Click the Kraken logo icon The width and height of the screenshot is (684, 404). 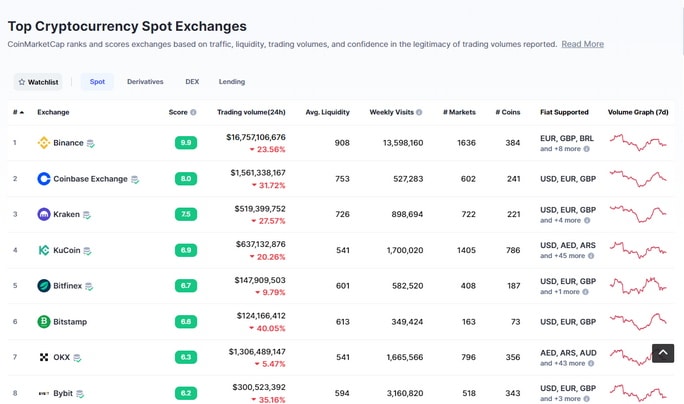tap(44, 214)
